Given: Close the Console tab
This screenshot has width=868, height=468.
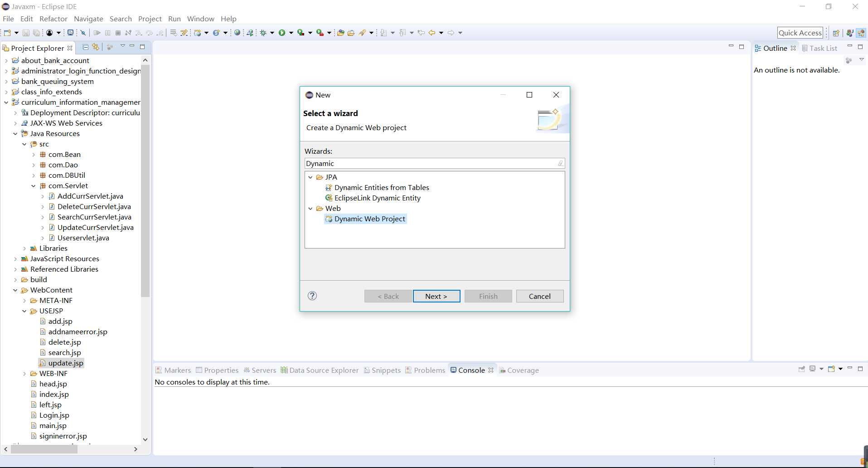Looking at the screenshot, I should pyautogui.click(x=491, y=370).
